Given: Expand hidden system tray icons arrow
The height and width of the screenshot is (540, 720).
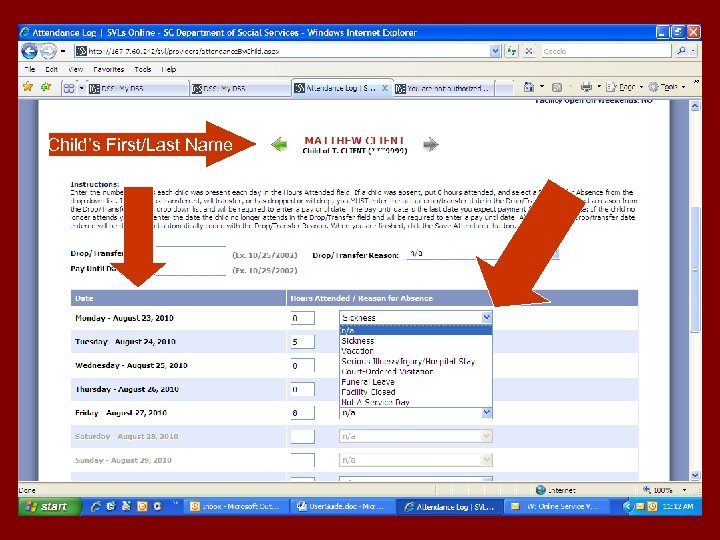Looking at the screenshot, I should [627, 506].
